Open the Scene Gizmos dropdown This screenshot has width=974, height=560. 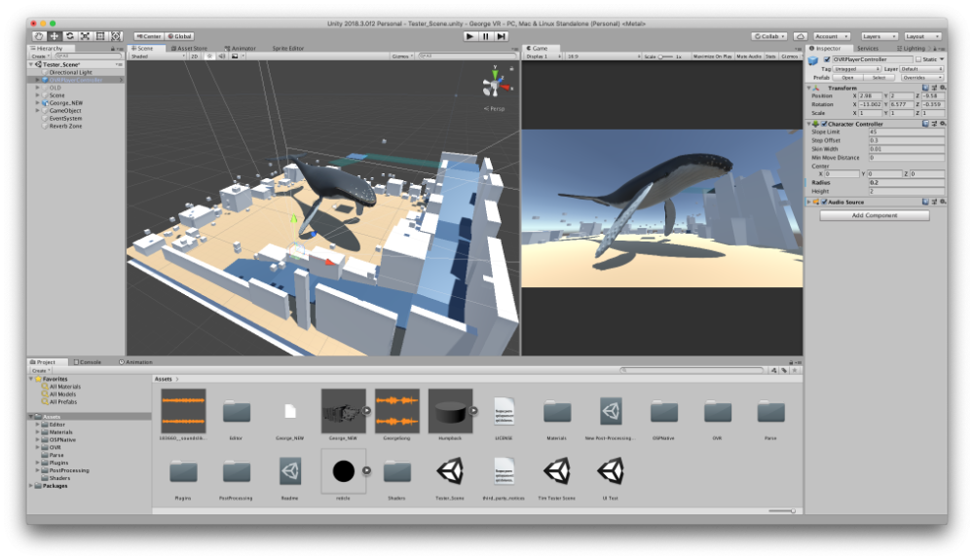(402, 56)
